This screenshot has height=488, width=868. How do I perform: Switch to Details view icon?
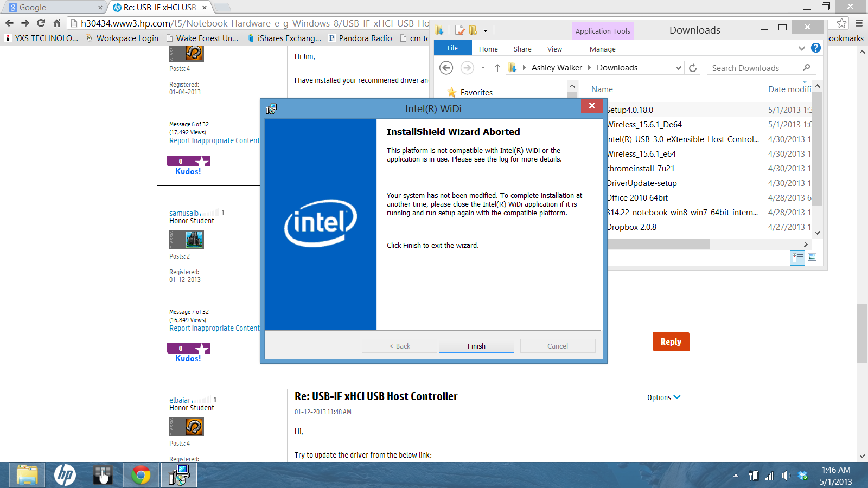pyautogui.click(x=797, y=258)
